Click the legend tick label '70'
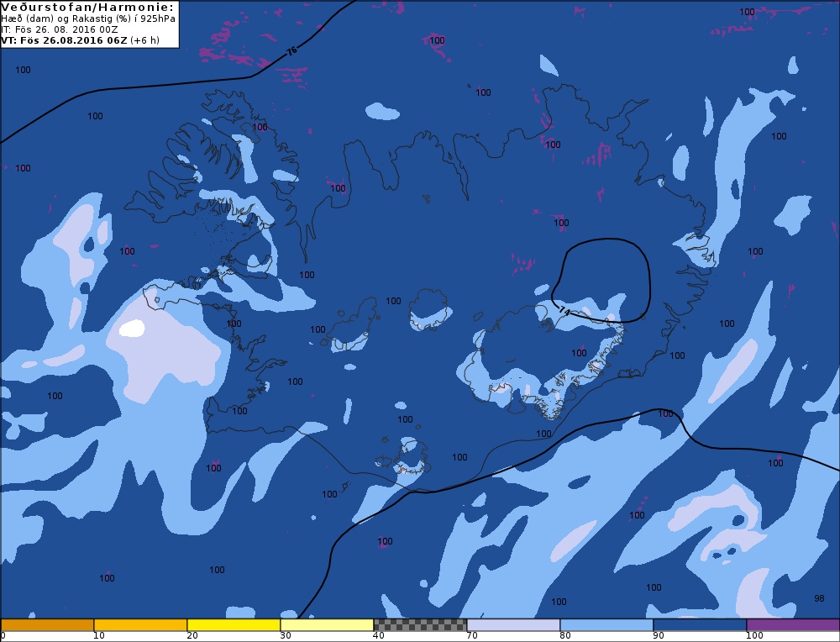Viewport: 840px width, 642px height. (x=472, y=635)
